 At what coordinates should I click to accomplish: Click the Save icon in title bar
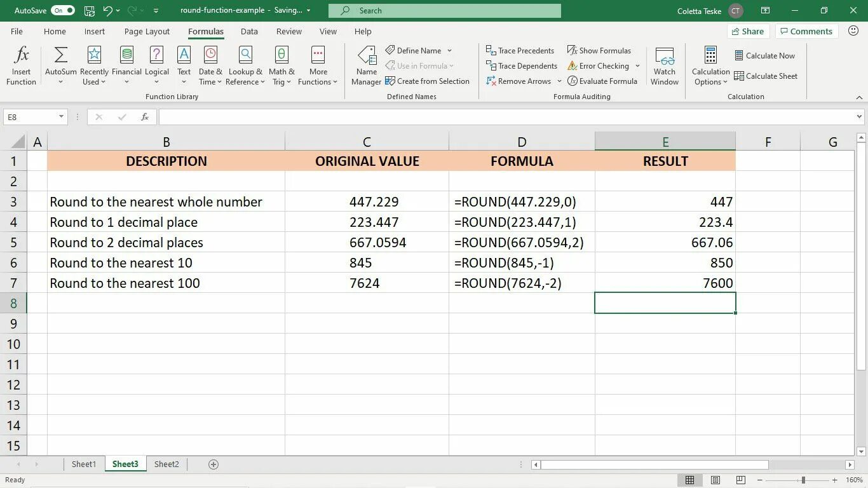[90, 11]
